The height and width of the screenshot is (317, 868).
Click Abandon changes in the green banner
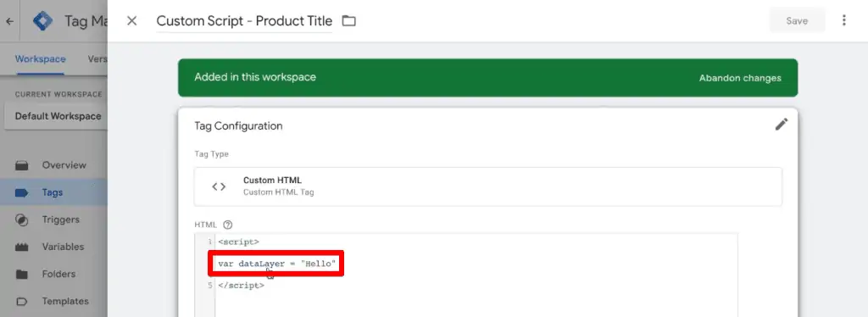point(740,78)
